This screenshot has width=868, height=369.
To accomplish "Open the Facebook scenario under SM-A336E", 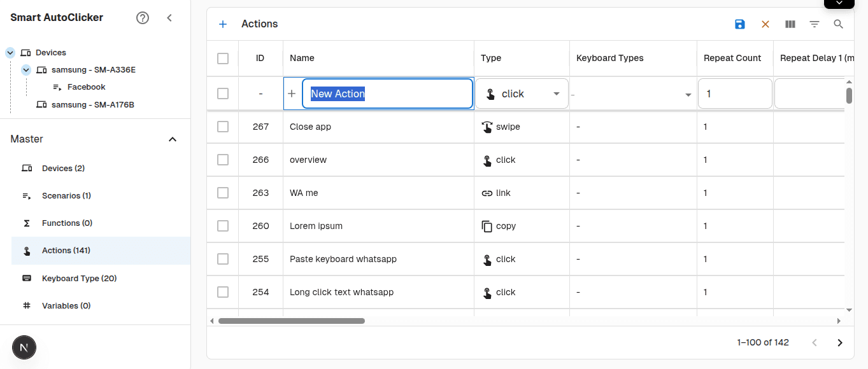I will pyautogui.click(x=87, y=87).
